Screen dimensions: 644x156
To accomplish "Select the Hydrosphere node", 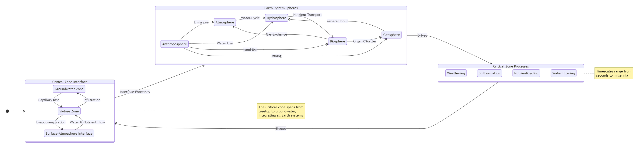I will pyautogui.click(x=276, y=18).
